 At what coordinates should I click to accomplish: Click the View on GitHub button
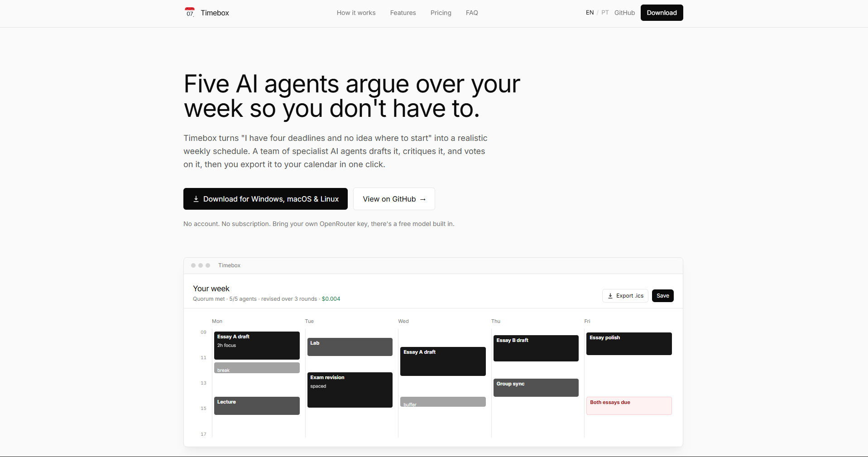pos(394,199)
